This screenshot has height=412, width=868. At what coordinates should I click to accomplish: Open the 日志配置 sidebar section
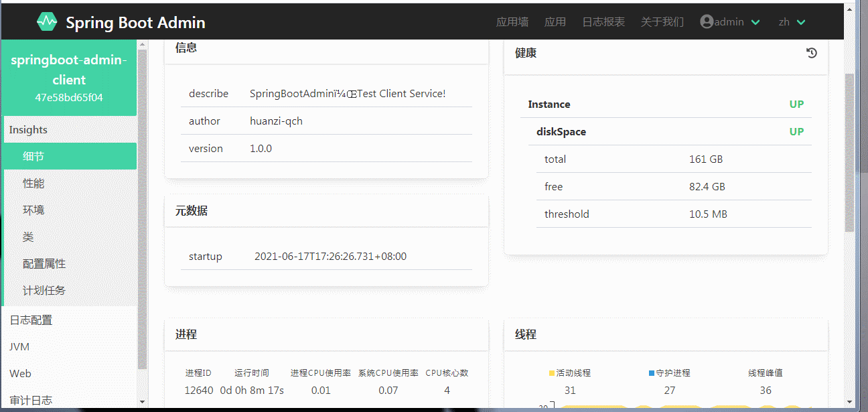click(68, 320)
